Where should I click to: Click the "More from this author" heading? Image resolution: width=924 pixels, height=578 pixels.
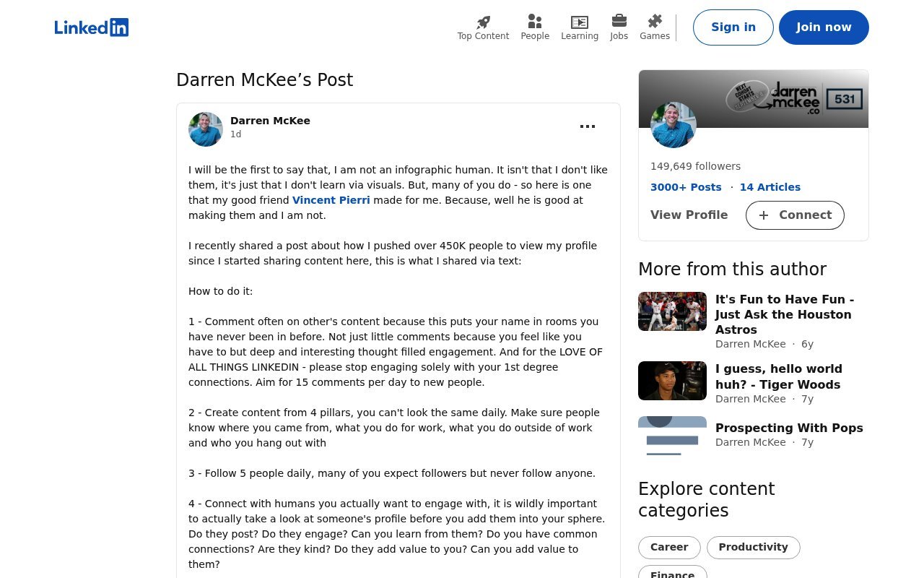(732, 269)
